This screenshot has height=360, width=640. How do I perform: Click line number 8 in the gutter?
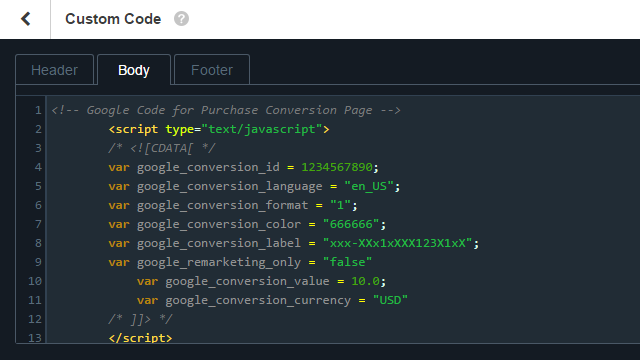38,243
